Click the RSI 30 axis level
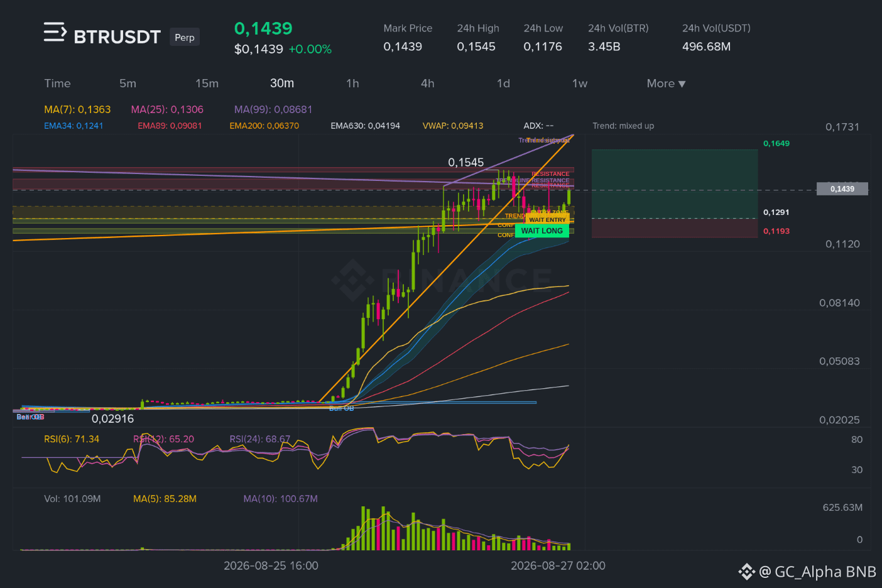Screen dimensions: 882x588 857,470
